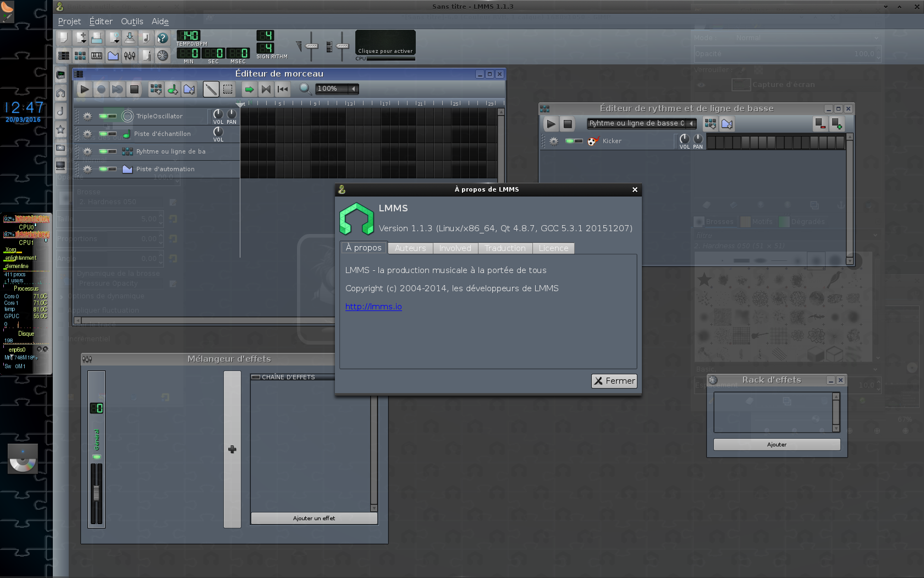The image size is (924, 578).
Task: Play the beat in the rhythm editor
Action: point(551,124)
